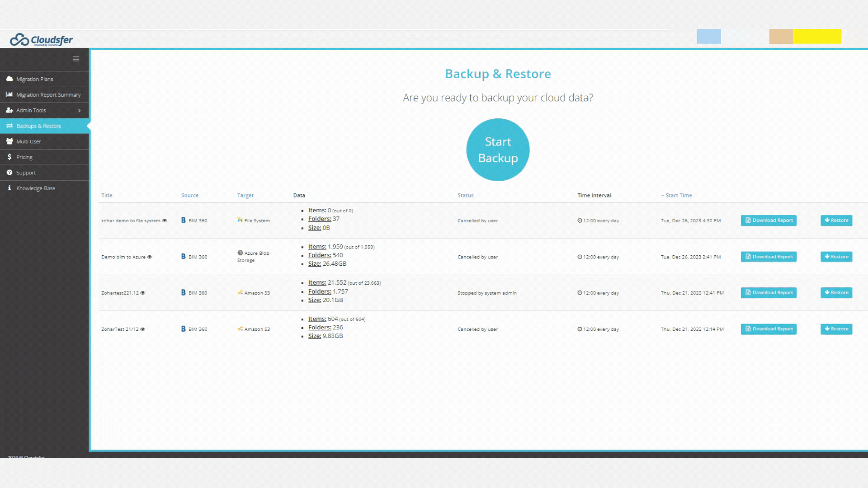Screen dimensions: 868x488
Task: Download Report for zohar demo to file system
Action: (x=769, y=220)
